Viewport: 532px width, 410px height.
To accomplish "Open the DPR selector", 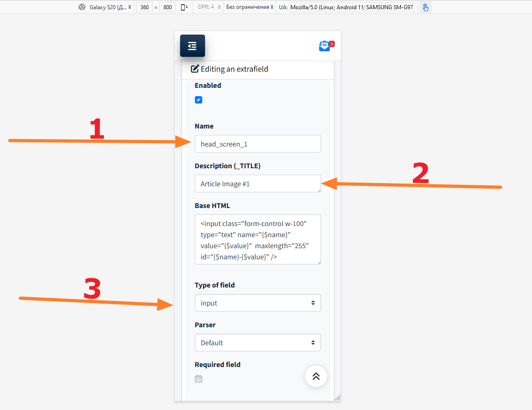I will 209,7.
